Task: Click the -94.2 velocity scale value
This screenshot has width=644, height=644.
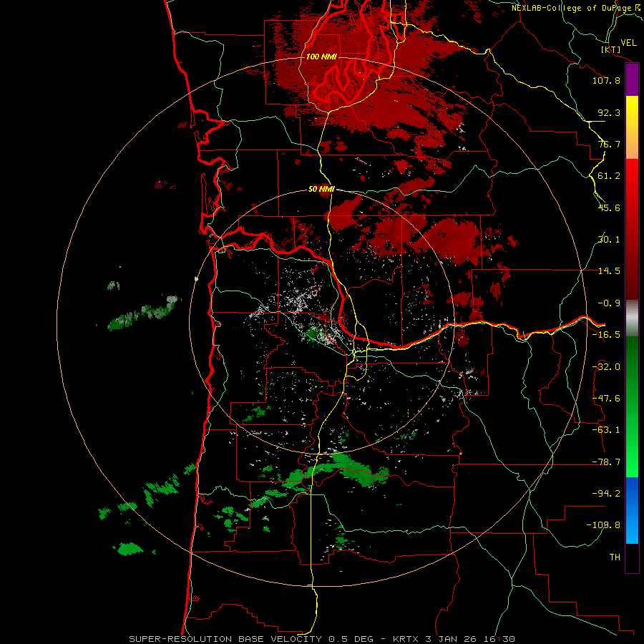Action: point(606,493)
